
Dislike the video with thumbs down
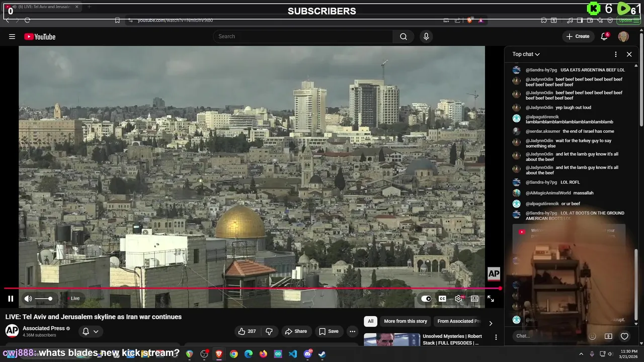click(x=269, y=331)
